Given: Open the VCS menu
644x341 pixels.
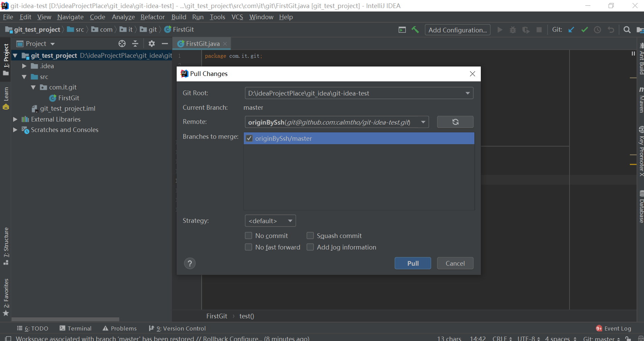Looking at the screenshot, I should point(237,17).
